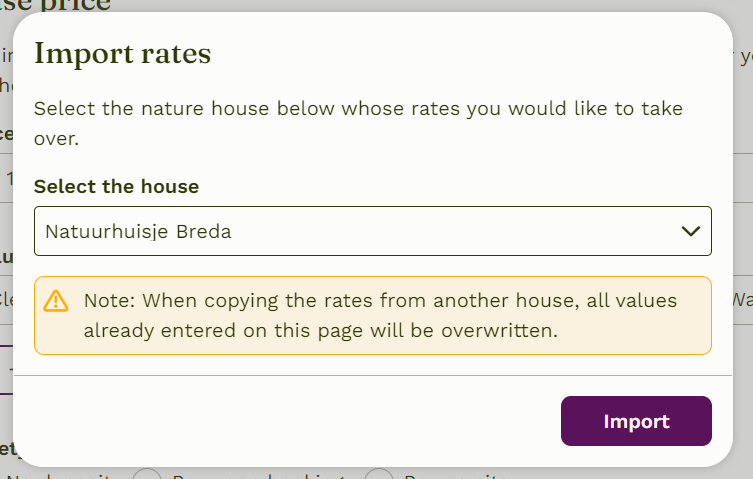This screenshot has width=753, height=479.
Task: Click the partially hidden price heading behind dialog
Action: tap(55, 6)
